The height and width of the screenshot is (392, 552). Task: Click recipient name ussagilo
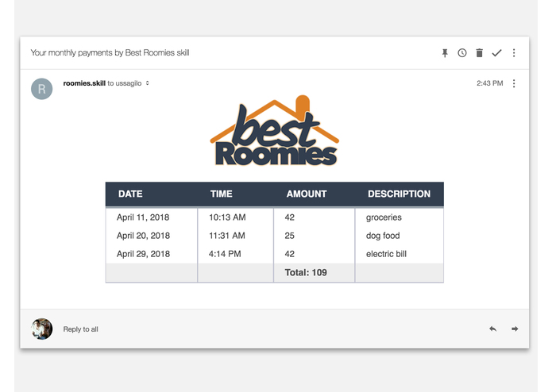click(x=129, y=83)
